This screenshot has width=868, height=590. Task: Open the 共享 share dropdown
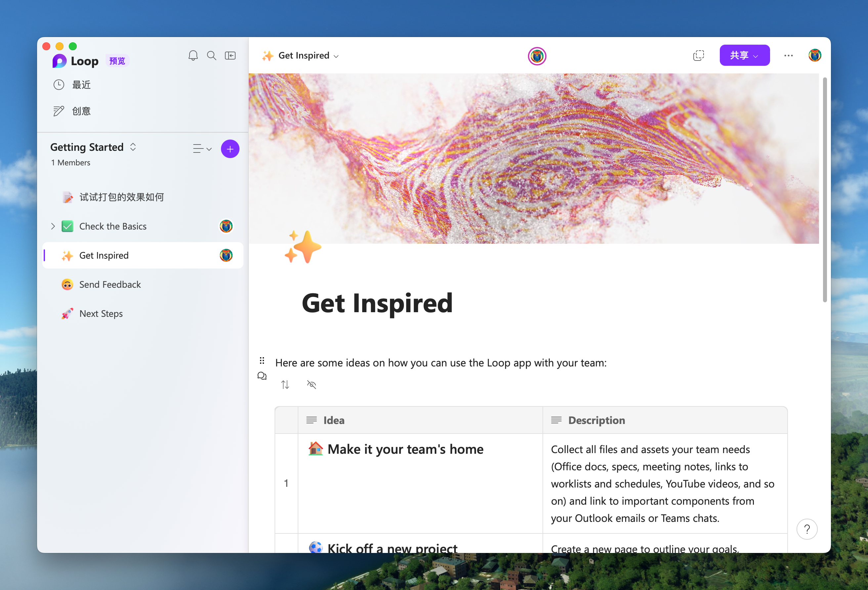tap(744, 56)
